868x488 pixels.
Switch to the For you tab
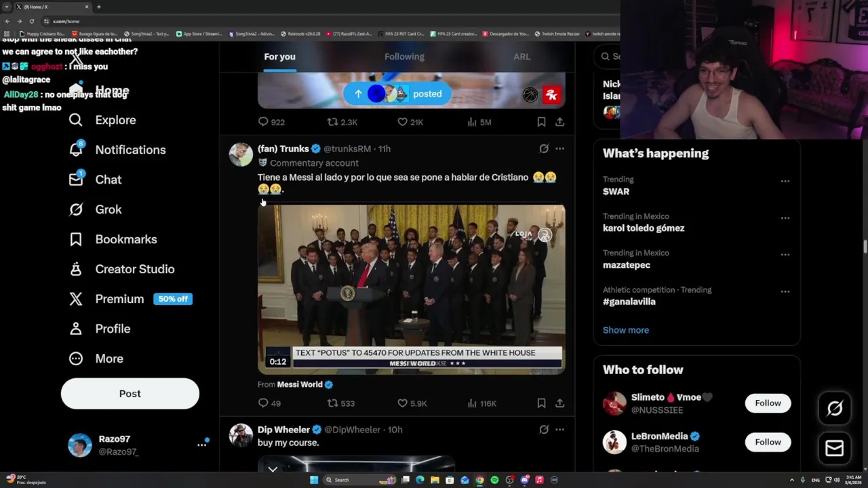pyautogui.click(x=279, y=56)
